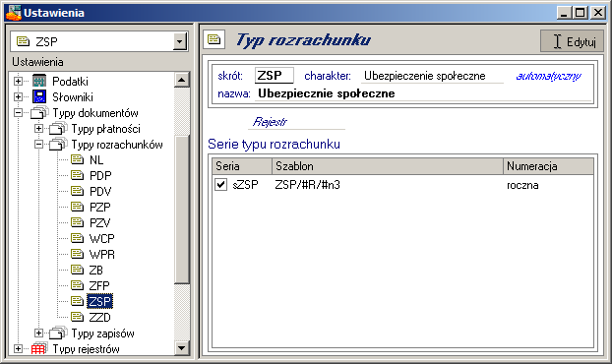Click the Typy rozrachunków folder icon
This screenshot has height=364, width=612.
point(58,144)
